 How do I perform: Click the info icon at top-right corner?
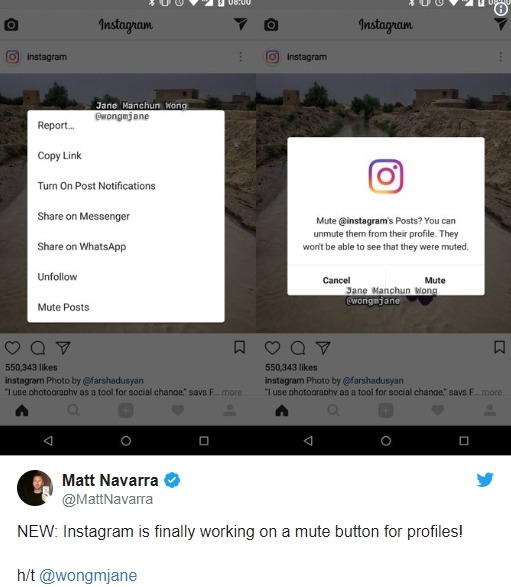click(x=501, y=9)
